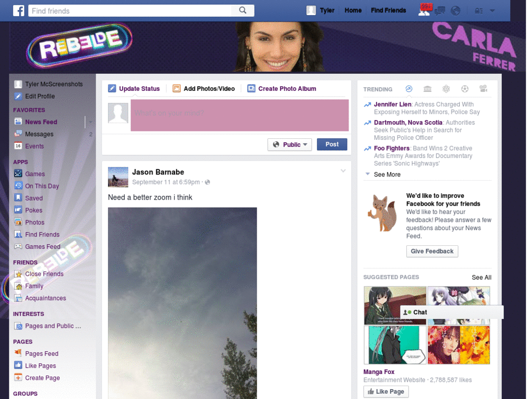This screenshot has width=532, height=399.
Task: Open Edit Profile in sidebar
Action: point(39,96)
